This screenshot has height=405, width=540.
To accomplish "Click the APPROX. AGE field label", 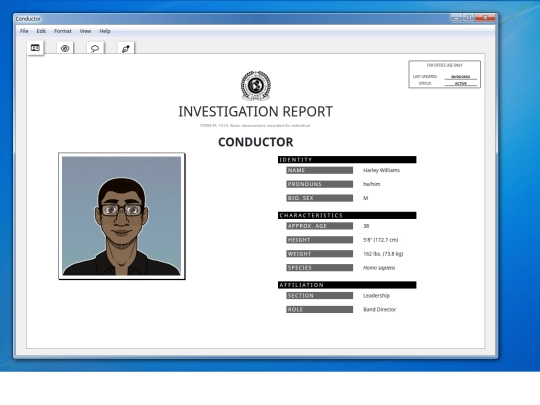I will (320, 226).
